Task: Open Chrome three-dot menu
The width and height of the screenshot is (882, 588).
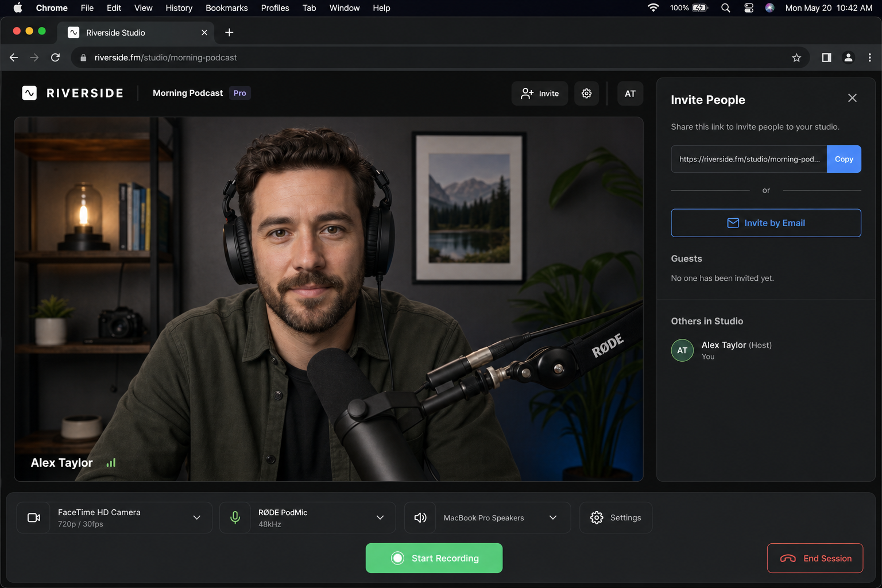Action: [x=870, y=57]
